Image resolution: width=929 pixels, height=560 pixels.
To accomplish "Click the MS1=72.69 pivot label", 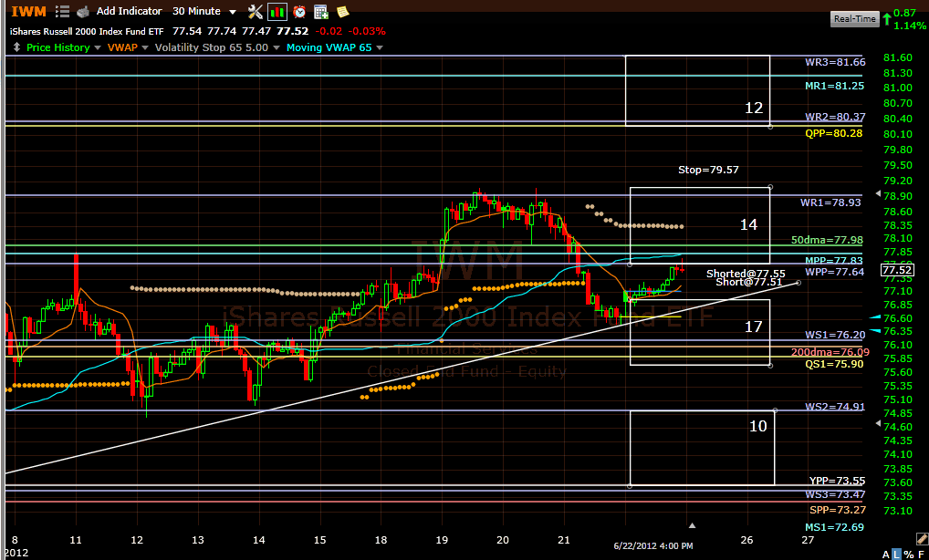I will 834,527.
